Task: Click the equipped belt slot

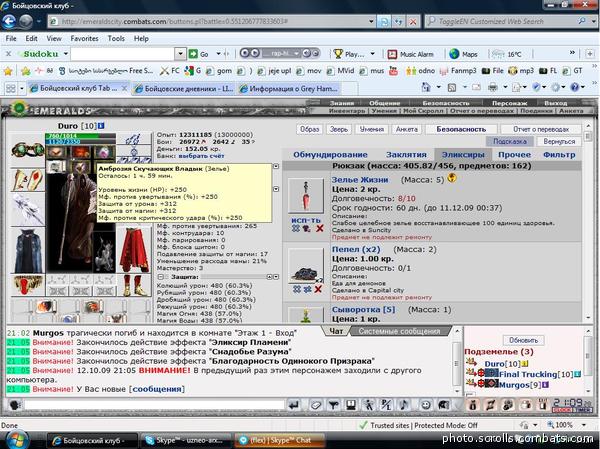Action: [28, 285]
